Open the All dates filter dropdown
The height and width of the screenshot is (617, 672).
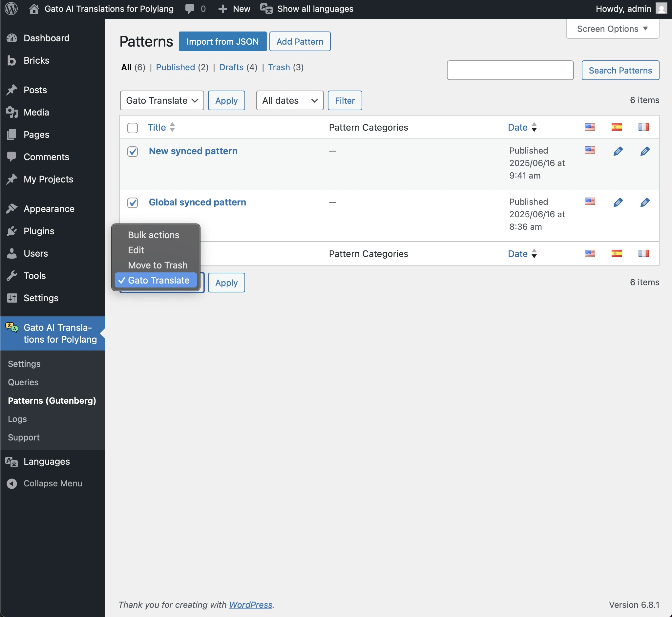[x=289, y=100]
